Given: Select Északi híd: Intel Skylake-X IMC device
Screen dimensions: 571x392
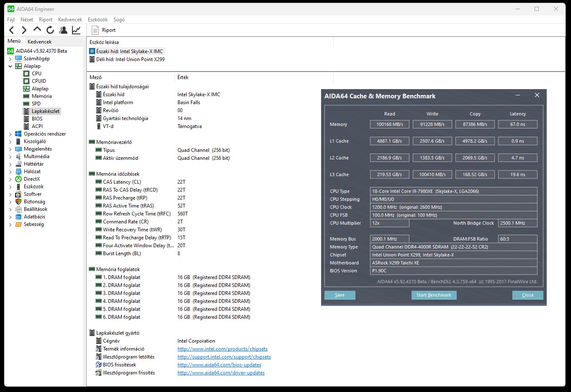Looking at the screenshot, I should [x=126, y=51].
